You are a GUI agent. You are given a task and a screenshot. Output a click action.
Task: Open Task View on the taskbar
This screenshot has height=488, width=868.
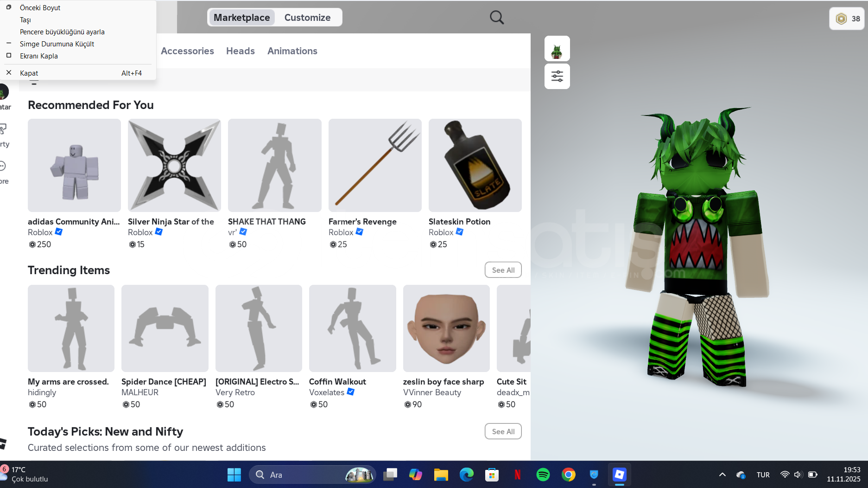coord(390,475)
